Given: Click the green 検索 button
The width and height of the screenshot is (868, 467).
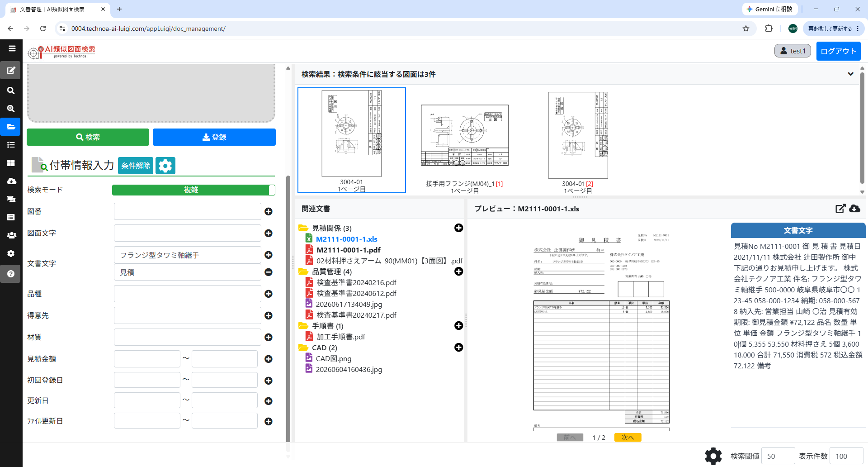Looking at the screenshot, I should [88, 137].
